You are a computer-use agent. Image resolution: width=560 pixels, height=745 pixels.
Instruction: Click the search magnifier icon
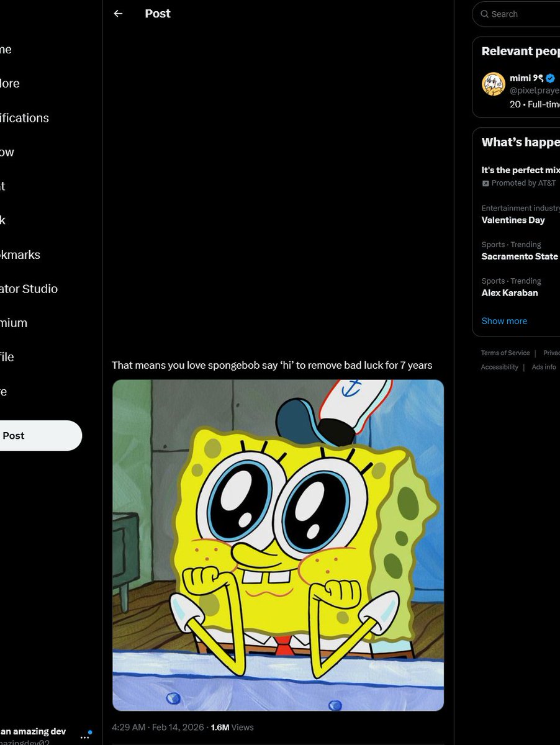point(484,14)
